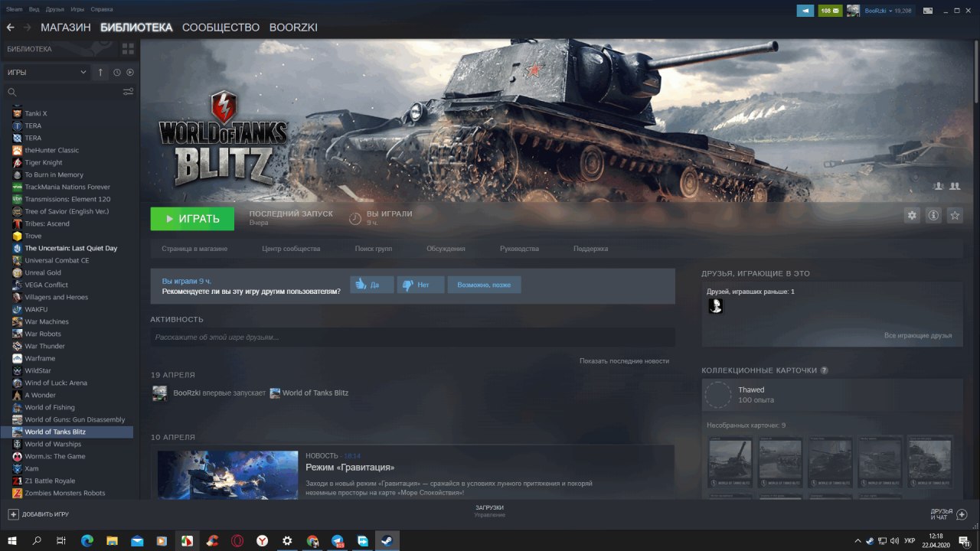Open Друзья и чат

coord(948,514)
